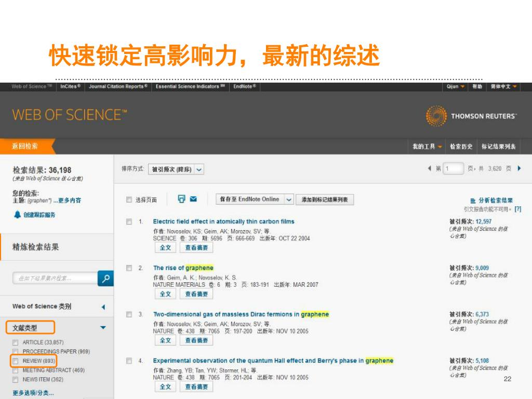This screenshot has height=399, width=532.
Task: Open 'The rise of graphene' title
Action: coord(183,268)
